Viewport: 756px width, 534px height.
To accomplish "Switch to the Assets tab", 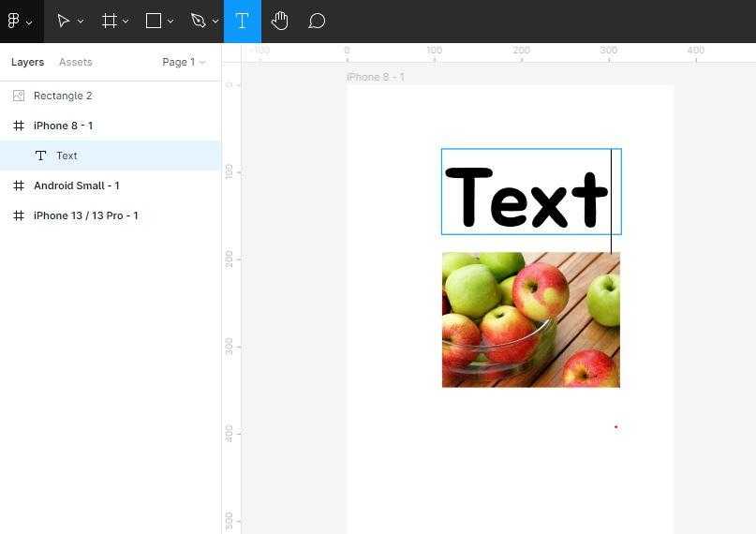I will pyautogui.click(x=75, y=62).
